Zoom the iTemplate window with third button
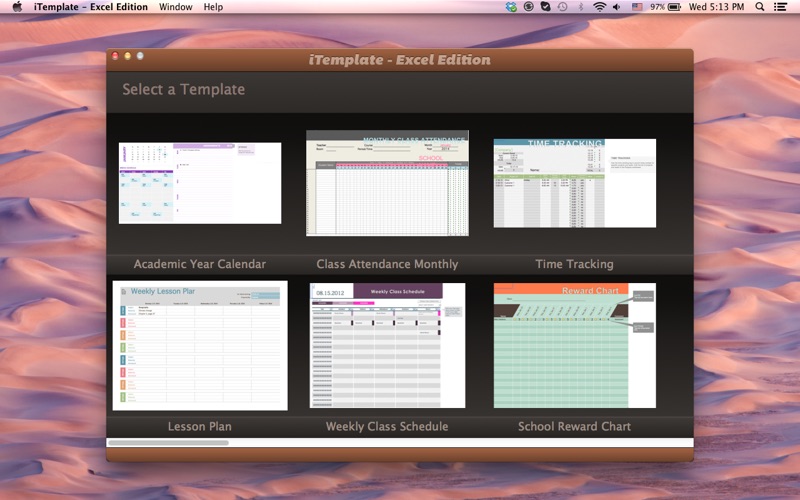This screenshot has width=800, height=500. [x=140, y=56]
